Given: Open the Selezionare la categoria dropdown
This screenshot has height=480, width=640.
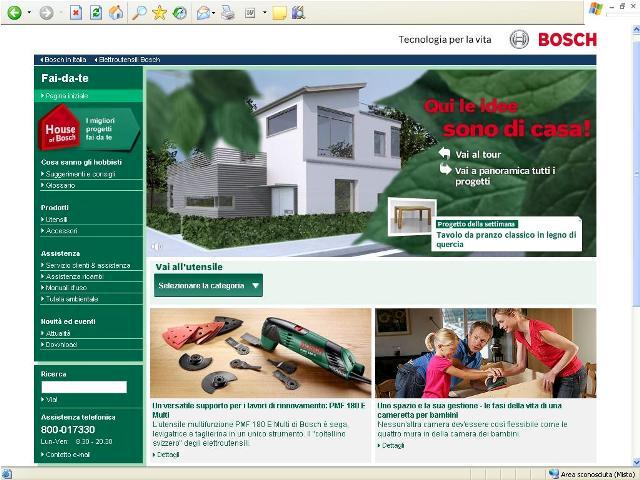Looking at the screenshot, I should point(208,285).
